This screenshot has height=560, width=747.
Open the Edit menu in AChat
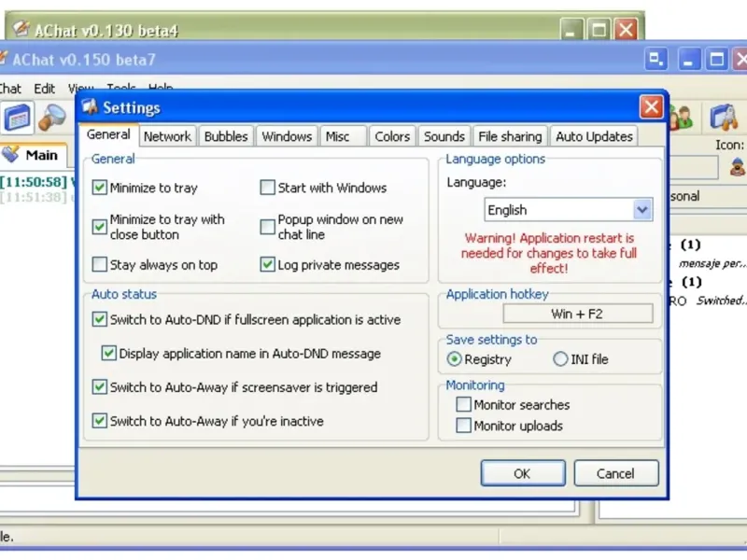(x=44, y=89)
